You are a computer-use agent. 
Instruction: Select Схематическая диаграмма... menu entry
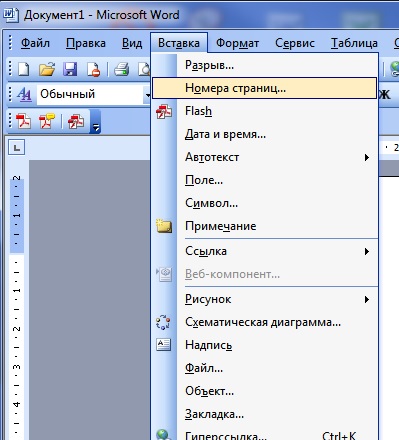click(264, 322)
